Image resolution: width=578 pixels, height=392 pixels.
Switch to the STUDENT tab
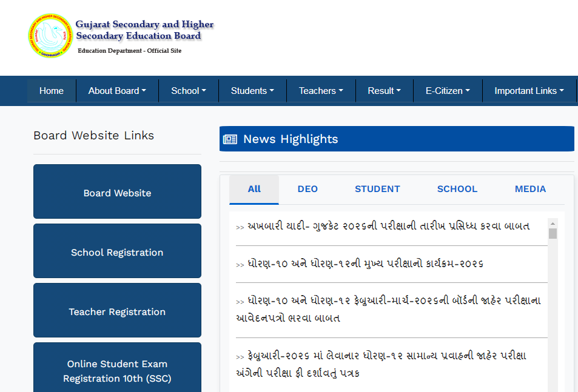[x=377, y=188]
